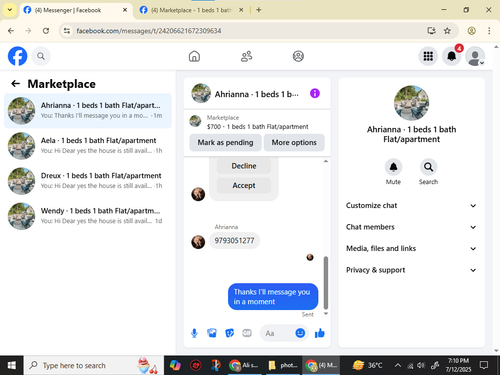The width and height of the screenshot is (500, 375).
Task: Choose a sticker icon
Action: [x=229, y=333]
